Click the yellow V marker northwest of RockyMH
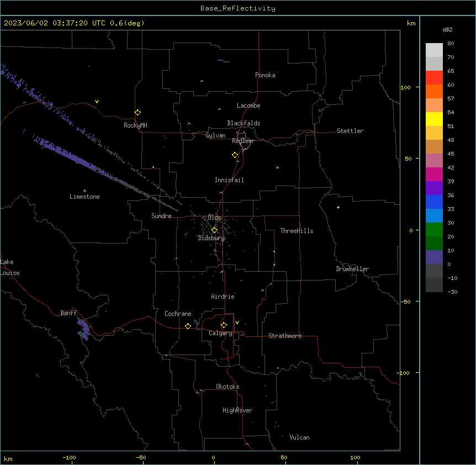Screen dimensions: 476x465 97,102
